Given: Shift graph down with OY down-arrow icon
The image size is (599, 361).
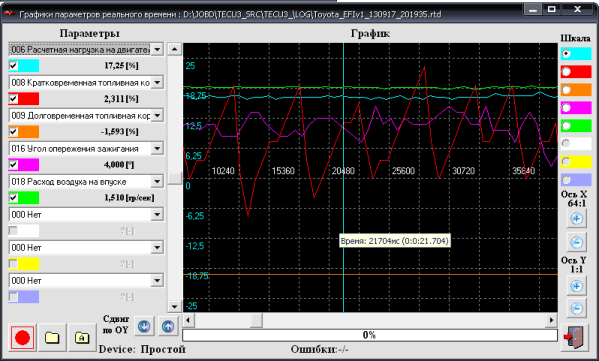Looking at the screenshot, I should (144, 326).
